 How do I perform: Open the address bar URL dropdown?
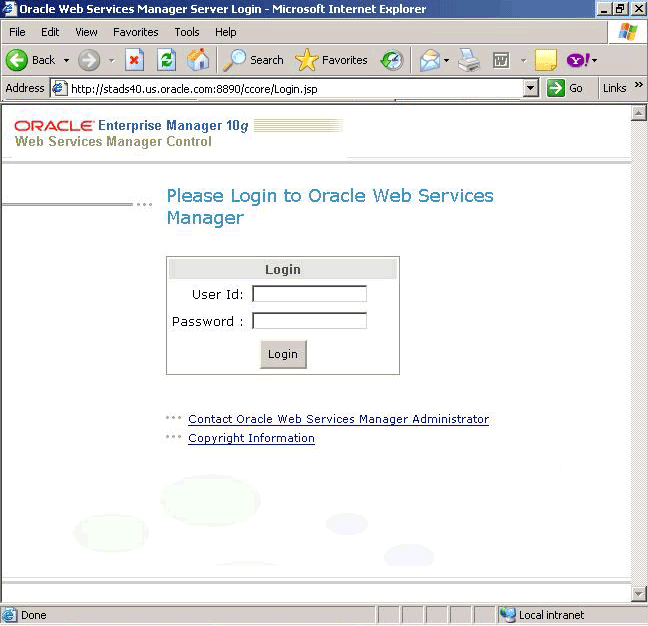[530, 88]
